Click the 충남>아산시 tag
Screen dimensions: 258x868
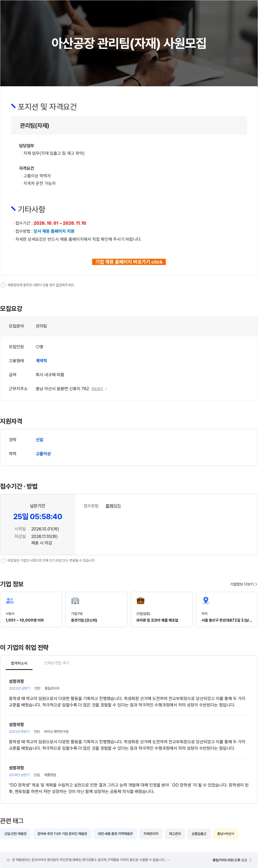pos(225,833)
